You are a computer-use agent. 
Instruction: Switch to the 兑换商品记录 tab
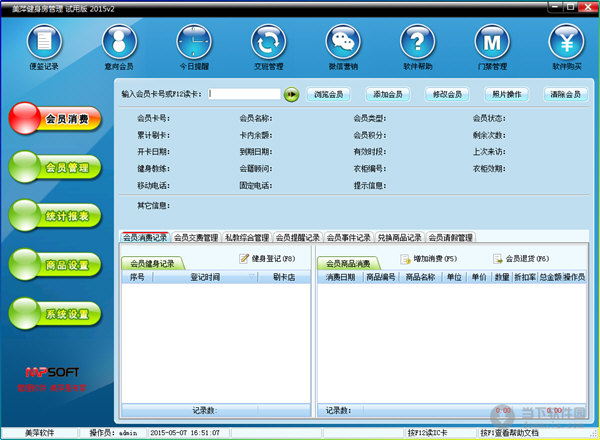(x=399, y=238)
